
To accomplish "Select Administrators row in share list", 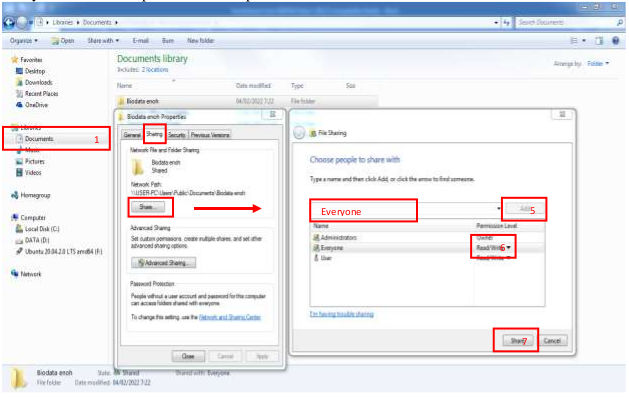I will 428,238.
